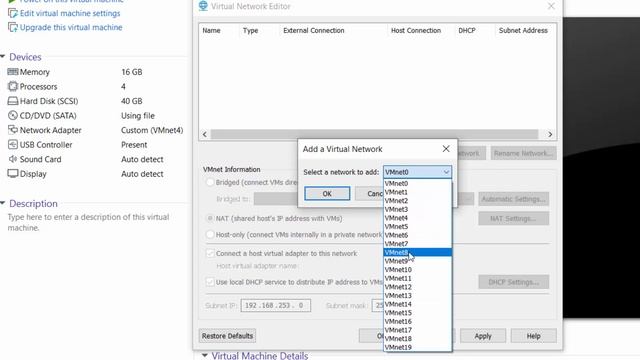The image size is (640, 360).
Task: Collapse the Devices section
Action: tap(3, 56)
